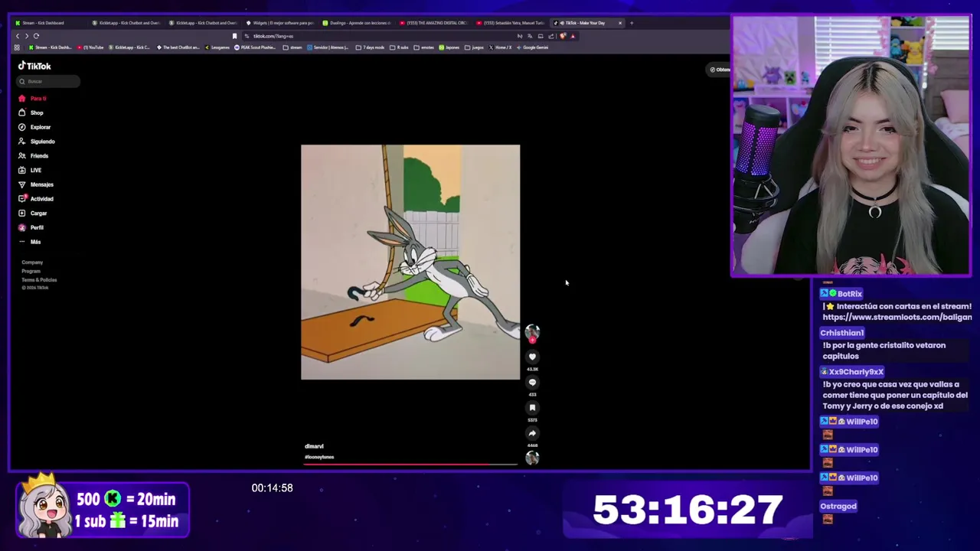Open a new browser tab
The image size is (980, 551).
pos(632,23)
